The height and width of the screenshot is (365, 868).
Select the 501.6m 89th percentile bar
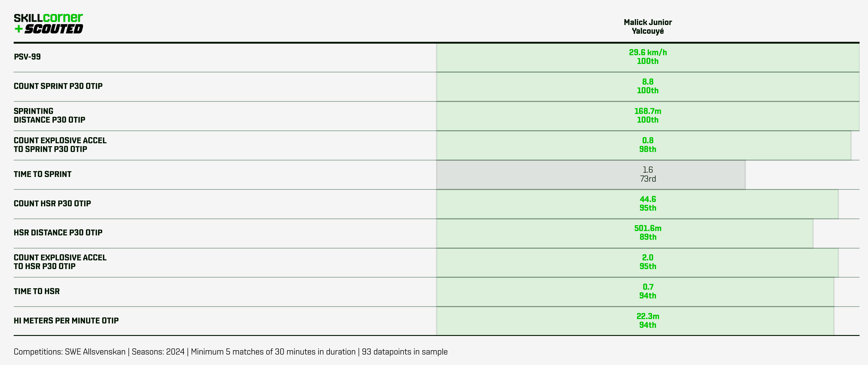[x=625, y=233]
